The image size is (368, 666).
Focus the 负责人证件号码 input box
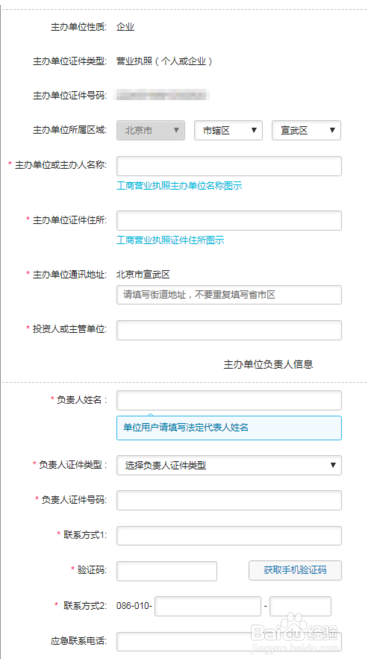coord(229,500)
